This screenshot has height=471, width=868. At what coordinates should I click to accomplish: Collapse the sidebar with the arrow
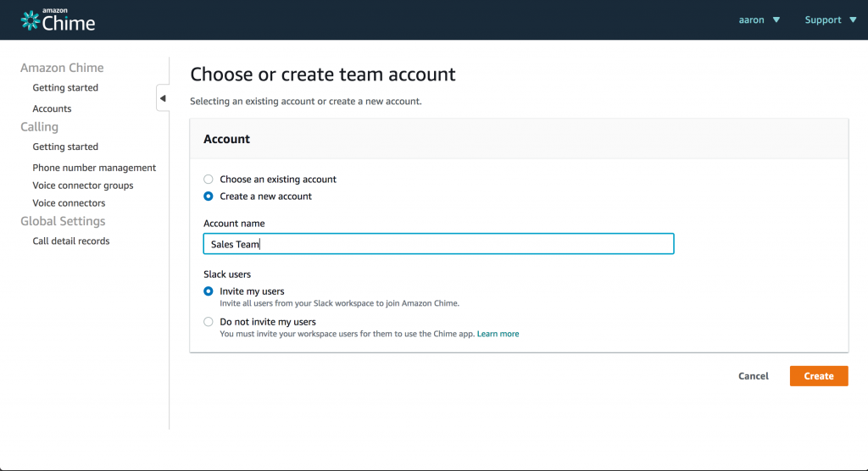[x=163, y=98]
